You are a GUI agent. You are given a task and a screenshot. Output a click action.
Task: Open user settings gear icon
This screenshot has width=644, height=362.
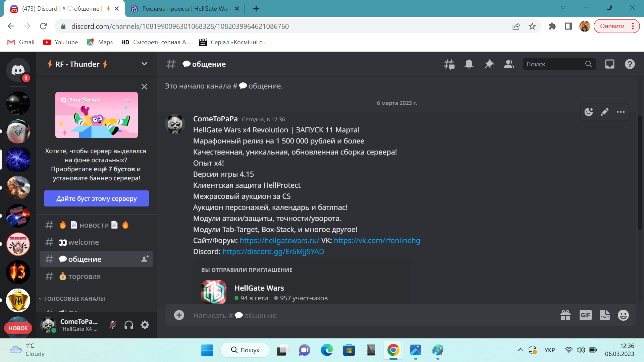coord(145,325)
